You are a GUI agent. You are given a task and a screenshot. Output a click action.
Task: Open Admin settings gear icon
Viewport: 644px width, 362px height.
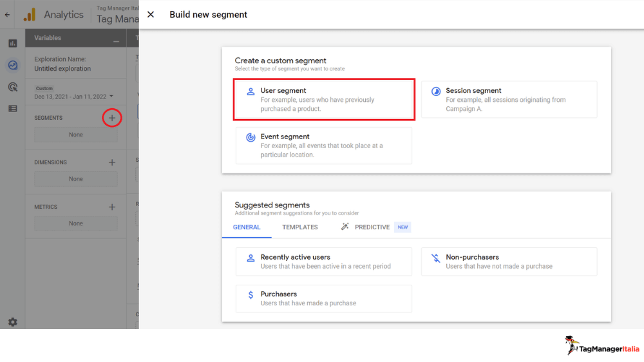tap(13, 322)
